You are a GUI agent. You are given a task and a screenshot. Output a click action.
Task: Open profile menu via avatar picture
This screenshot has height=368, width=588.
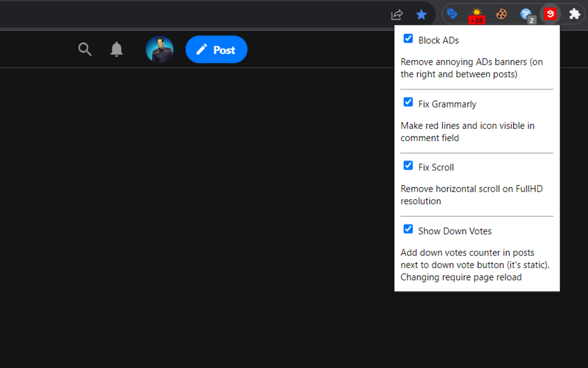point(160,49)
